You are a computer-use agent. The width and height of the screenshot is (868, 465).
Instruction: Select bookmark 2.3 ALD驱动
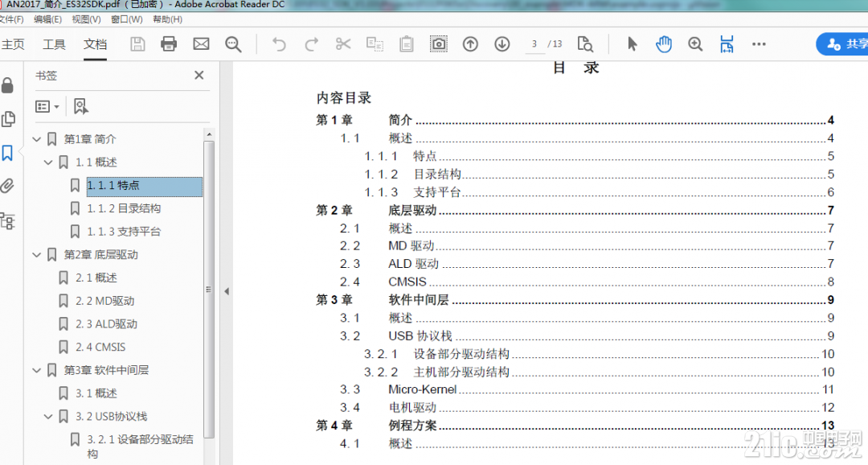[106, 324]
